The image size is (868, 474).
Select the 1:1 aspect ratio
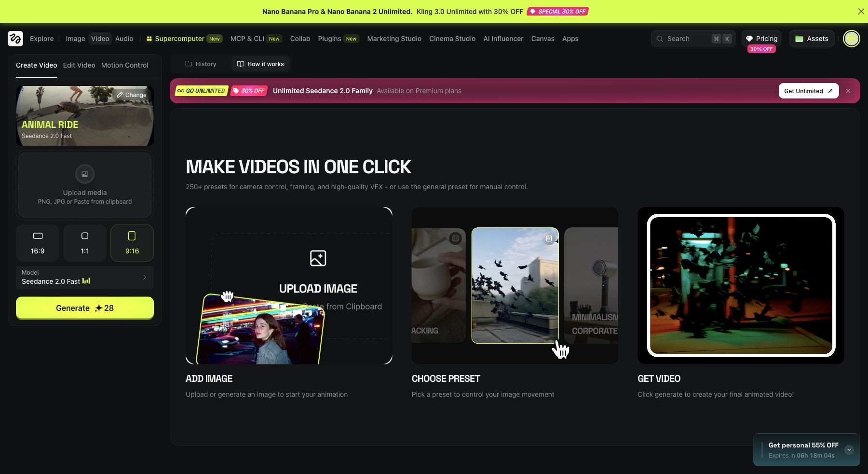coord(85,243)
